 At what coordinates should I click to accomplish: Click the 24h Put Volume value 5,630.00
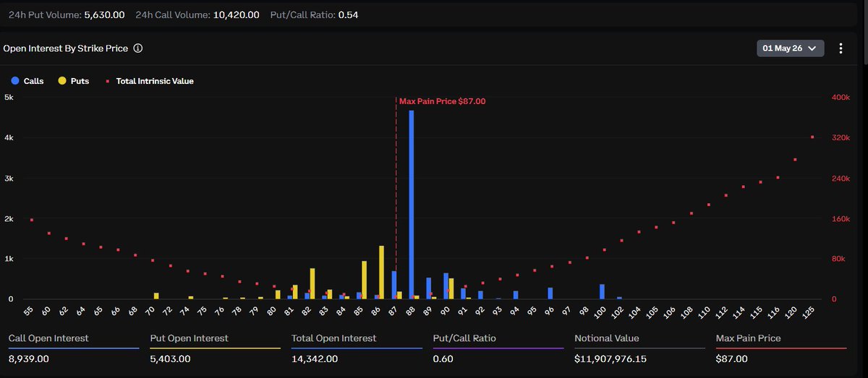coord(105,14)
